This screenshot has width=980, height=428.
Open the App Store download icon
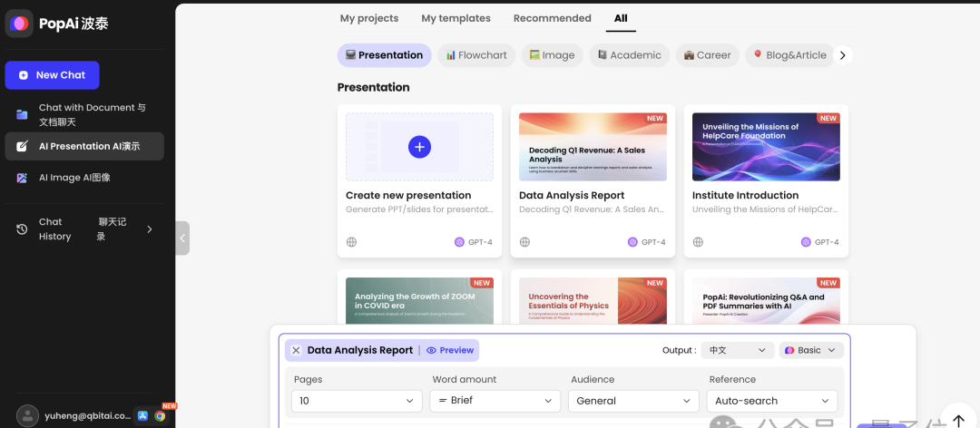(x=142, y=415)
